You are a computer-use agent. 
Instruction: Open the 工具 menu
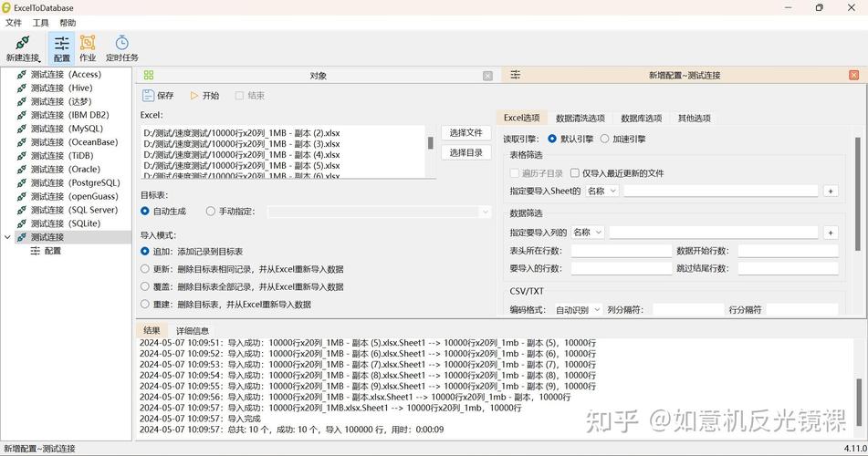(x=40, y=23)
